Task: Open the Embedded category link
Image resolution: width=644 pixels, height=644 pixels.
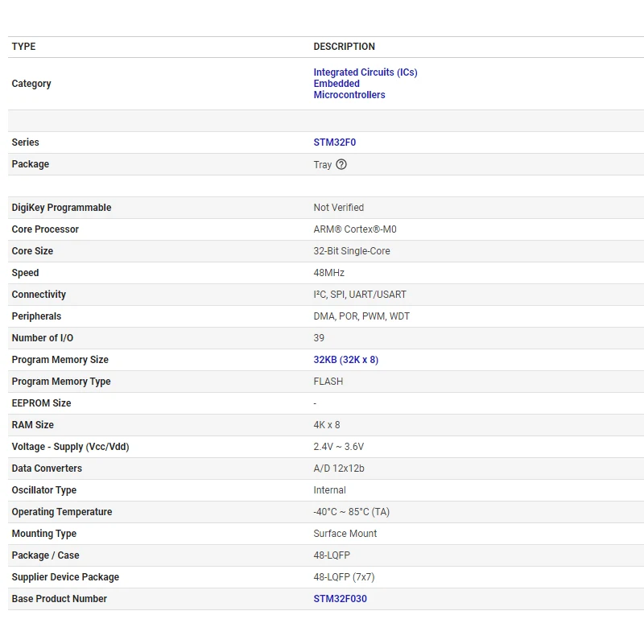Action: (x=336, y=84)
